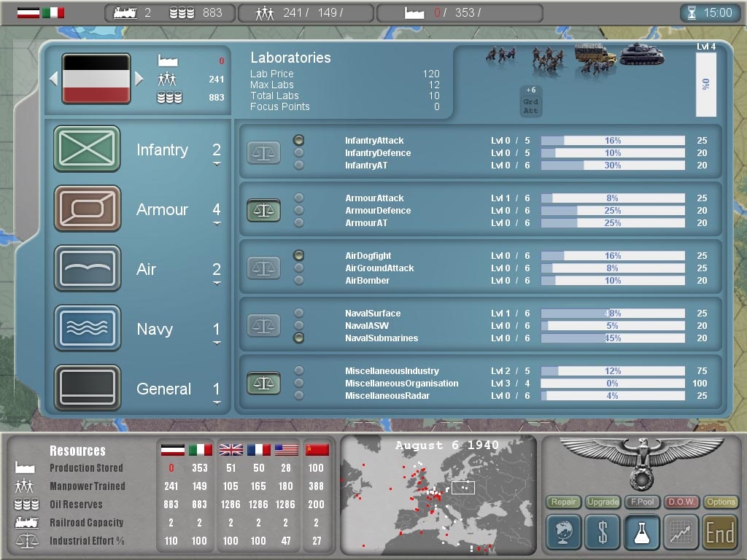Select the Navy research category

(86, 329)
